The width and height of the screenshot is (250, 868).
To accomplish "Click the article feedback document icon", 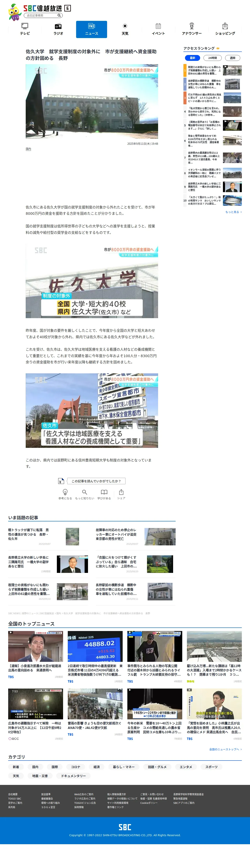I will (x=61, y=481).
